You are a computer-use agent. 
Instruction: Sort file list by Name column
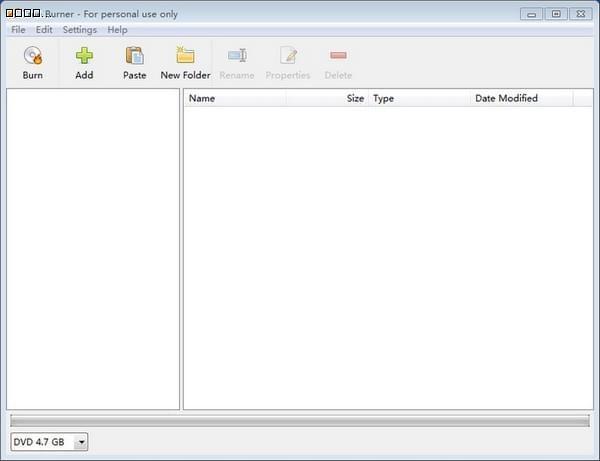(x=235, y=98)
